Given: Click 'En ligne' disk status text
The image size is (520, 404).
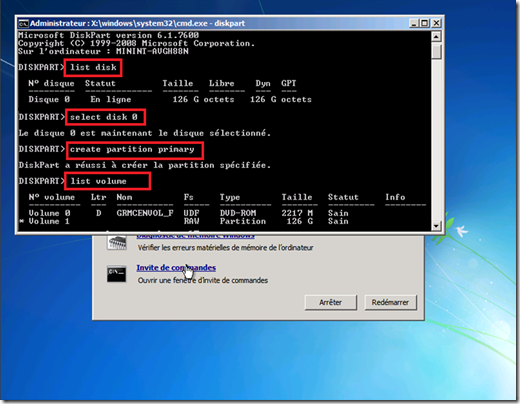Looking at the screenshot, I should [111, 99].
